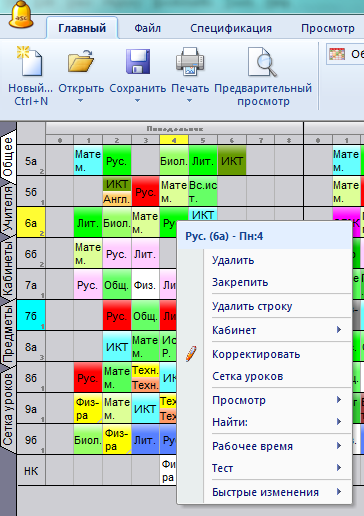
Task: Click the printer icon for Печать
Action: 190,61
